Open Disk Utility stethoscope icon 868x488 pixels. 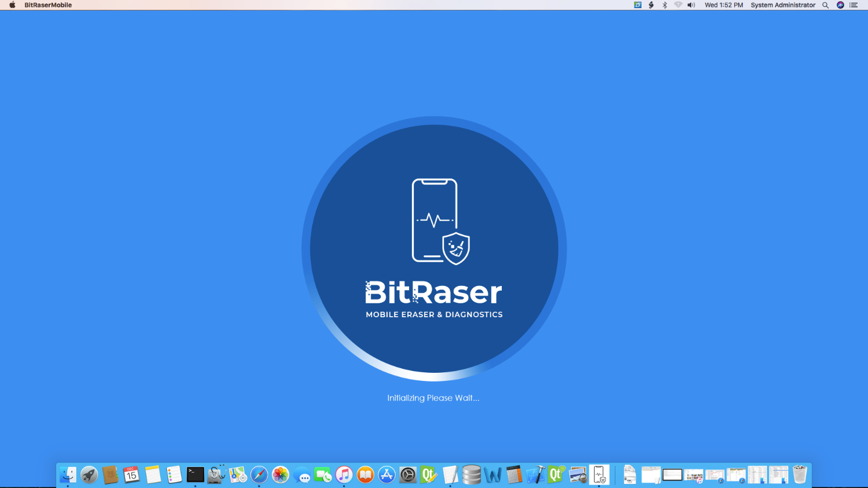[217, 475]
